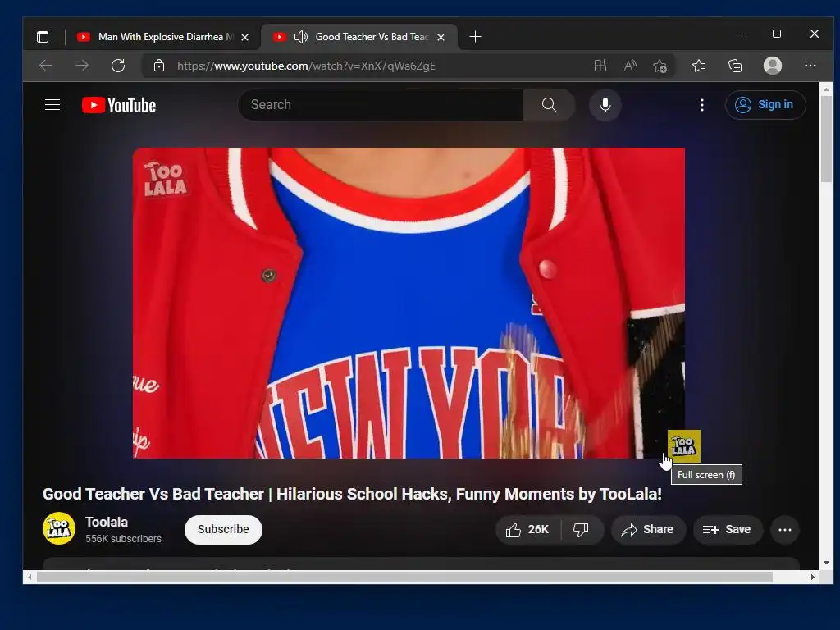Sign in to YouTube

tap(765, 104)
